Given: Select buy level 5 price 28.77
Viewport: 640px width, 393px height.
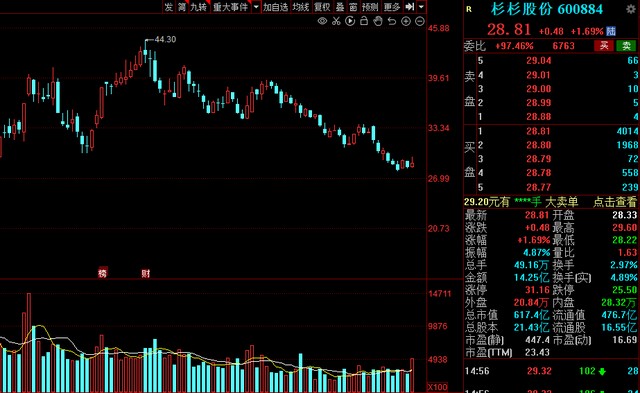Looking at the screenshot, I should coord(538,187).
